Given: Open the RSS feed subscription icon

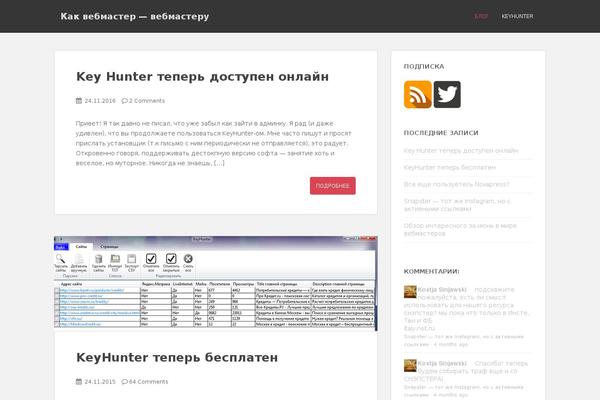Looking at the screenshot, I should 417,95.
